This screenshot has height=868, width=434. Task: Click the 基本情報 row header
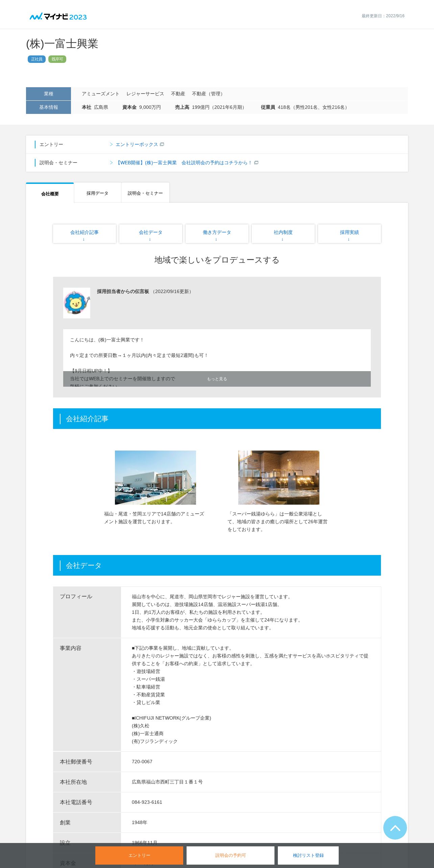point(48,107)
